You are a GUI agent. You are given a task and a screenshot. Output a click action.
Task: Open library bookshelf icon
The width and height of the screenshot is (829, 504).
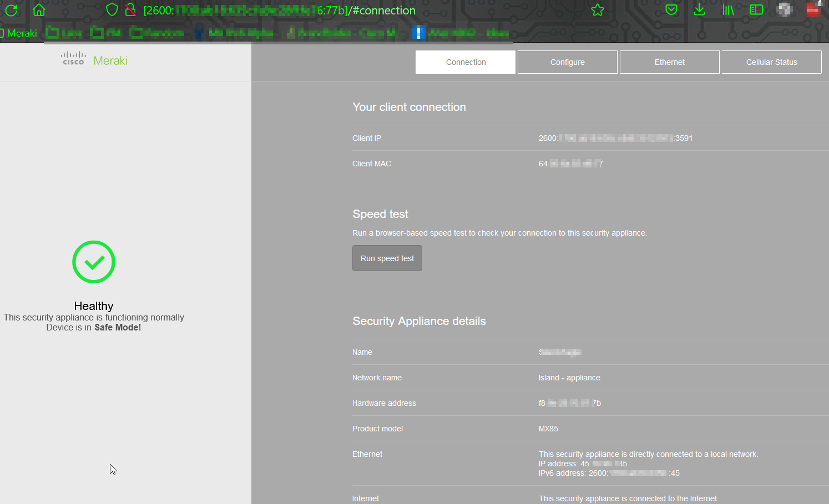(728, 9)
